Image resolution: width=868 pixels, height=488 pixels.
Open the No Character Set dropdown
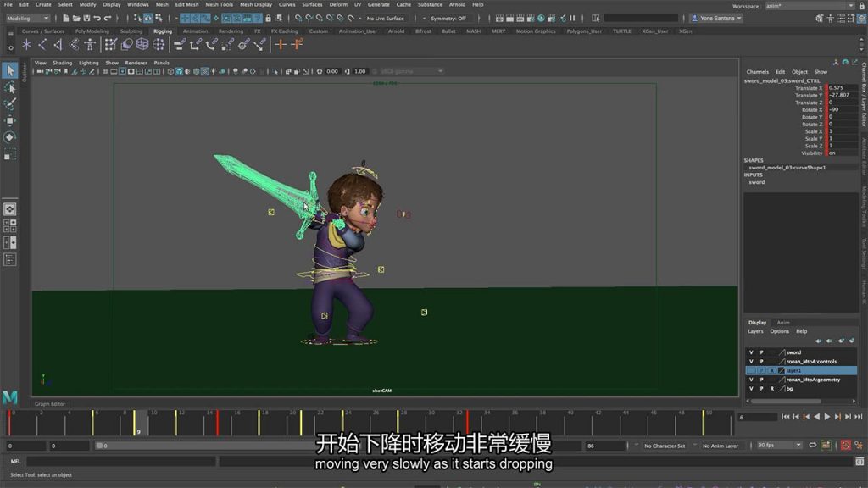(665, 446)
